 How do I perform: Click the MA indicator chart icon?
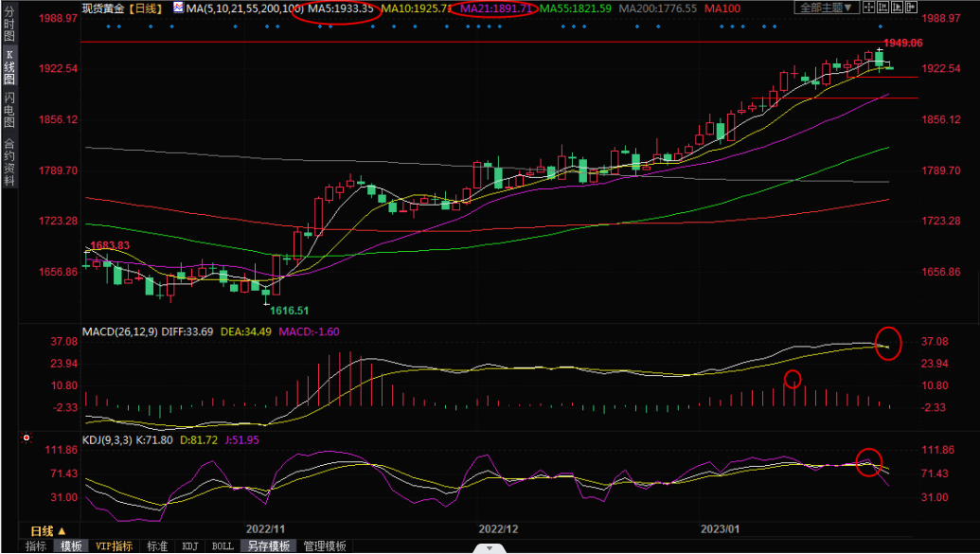coord(178,8)
